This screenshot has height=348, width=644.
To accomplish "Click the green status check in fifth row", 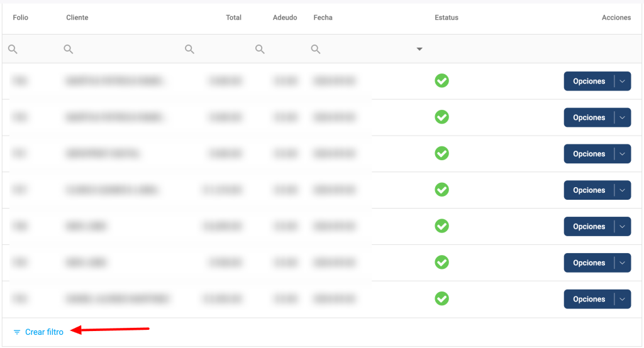I will click(442, 226).
